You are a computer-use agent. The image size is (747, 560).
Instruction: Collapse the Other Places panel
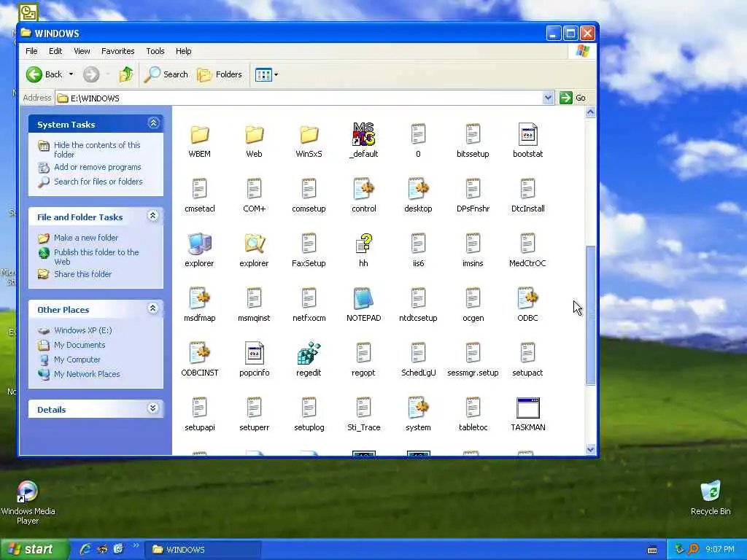click(x=153, y=308)
